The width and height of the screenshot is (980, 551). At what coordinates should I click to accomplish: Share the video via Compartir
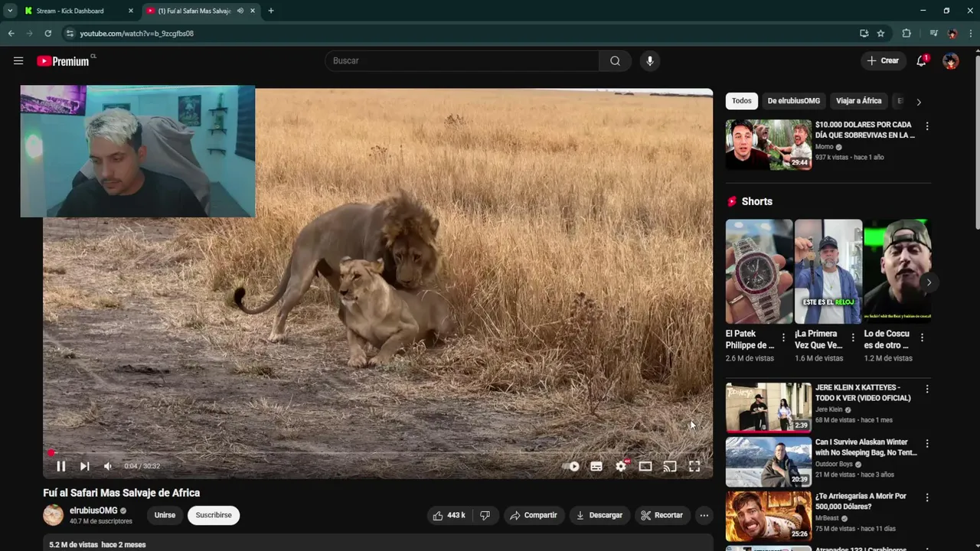click(x=534, y=515)
